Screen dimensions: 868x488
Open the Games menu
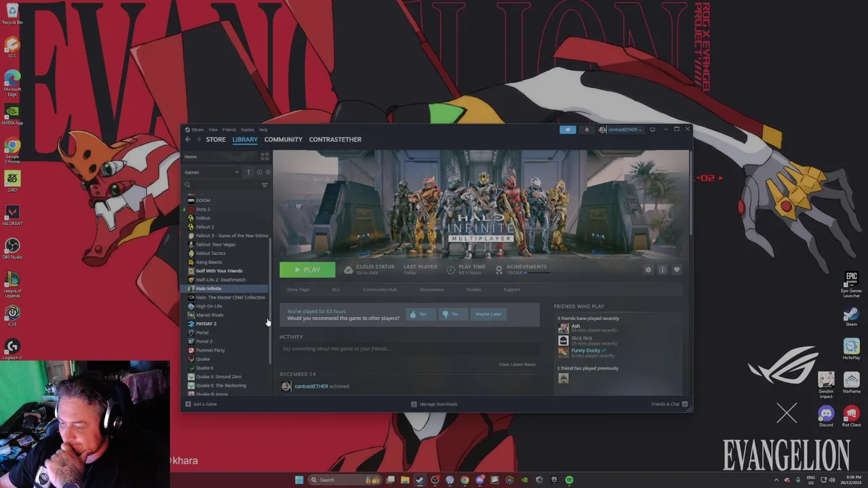248,129
